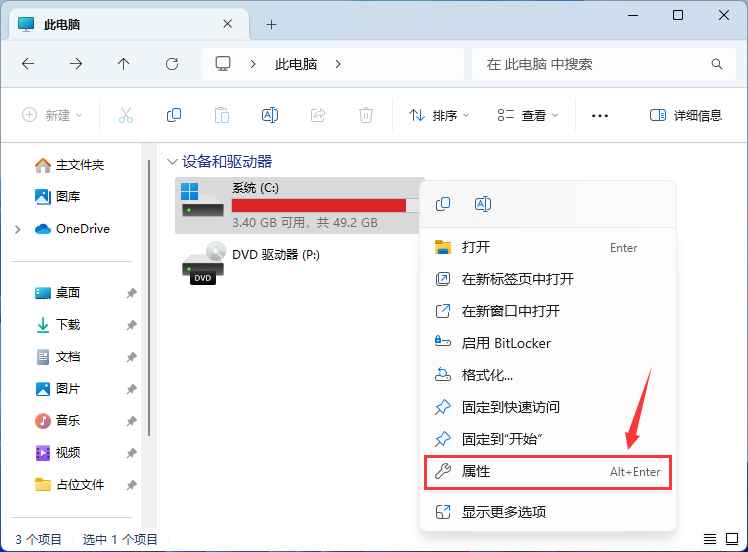Screen dimensions: 748x552
Task: Choose 打开 from the context menu
Action: pyautogui.click(x=548, y=248)
